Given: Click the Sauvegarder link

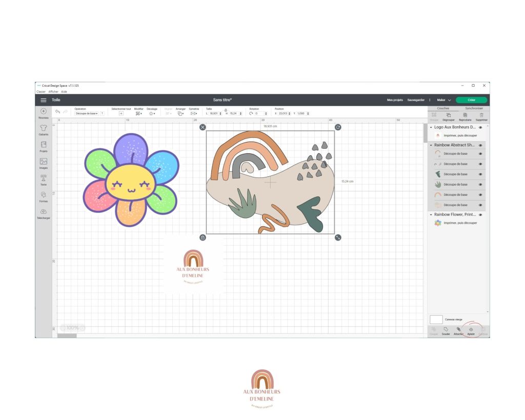Looking at the screenshot, I should (x=416, y=100).
